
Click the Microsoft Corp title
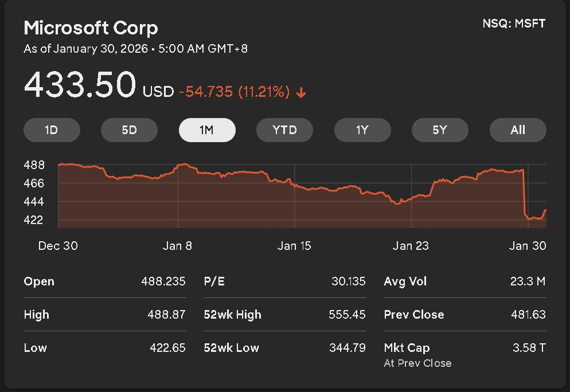91,28
